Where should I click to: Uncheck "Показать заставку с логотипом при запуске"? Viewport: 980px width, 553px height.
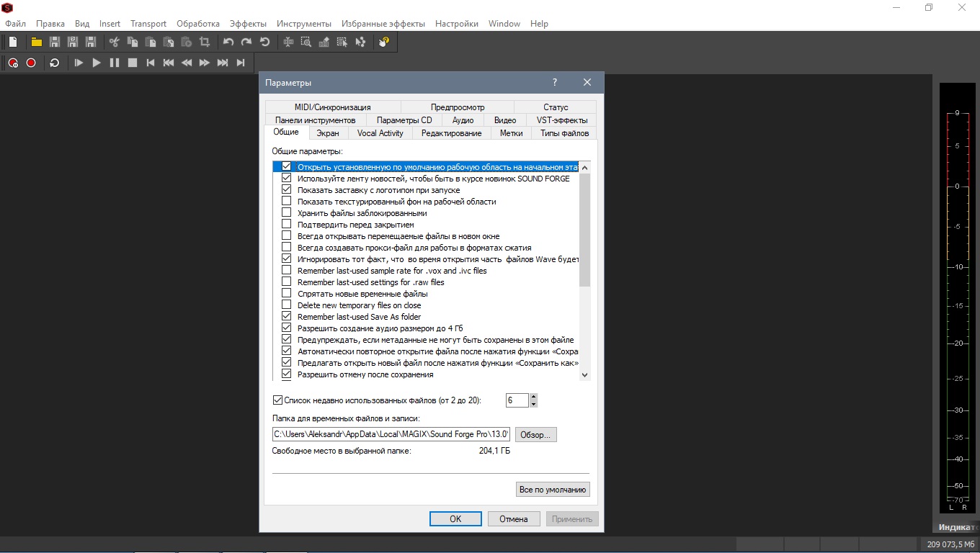[x=286, y=190]
